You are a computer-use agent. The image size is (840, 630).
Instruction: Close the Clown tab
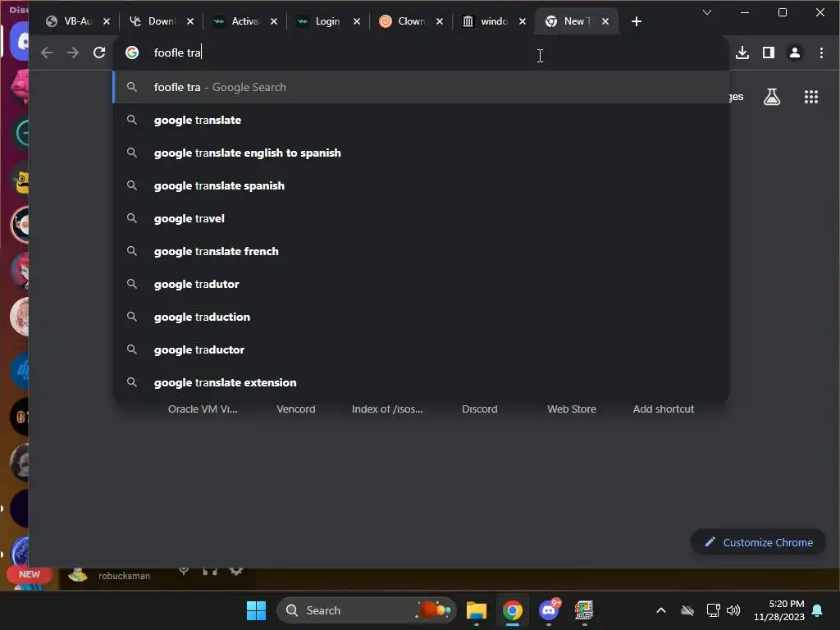tap(440, 21)
